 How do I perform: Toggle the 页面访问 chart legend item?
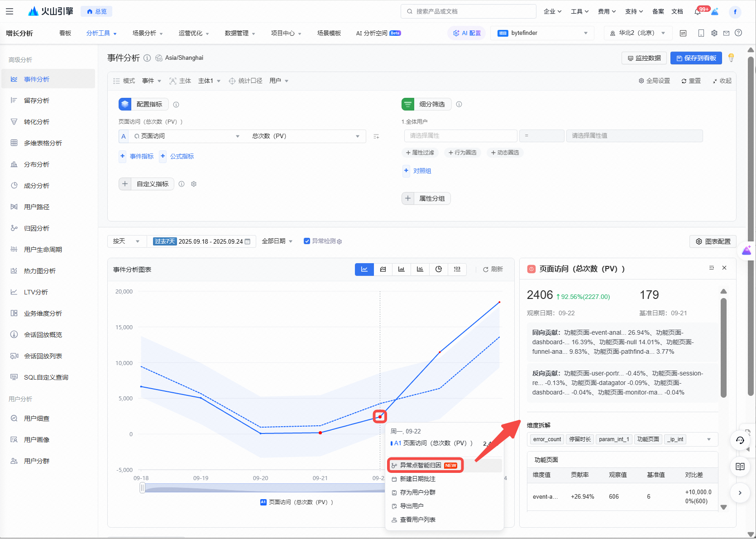297,502
